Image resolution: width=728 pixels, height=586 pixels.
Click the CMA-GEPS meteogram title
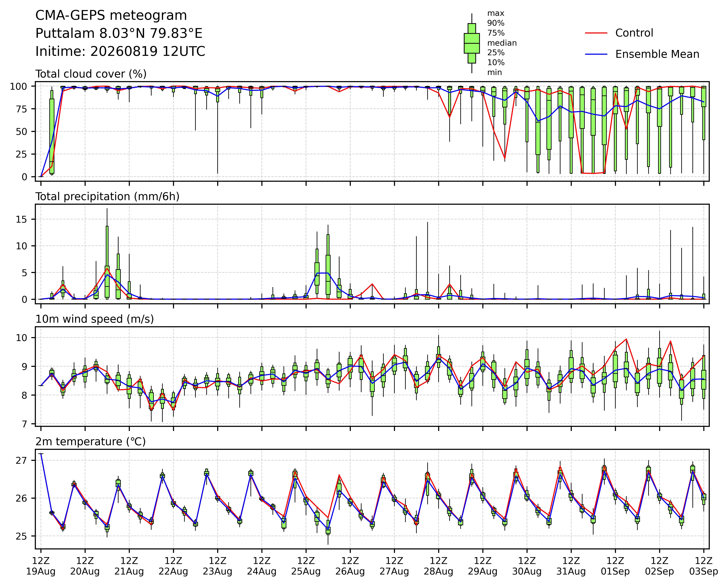coord(111,15)
